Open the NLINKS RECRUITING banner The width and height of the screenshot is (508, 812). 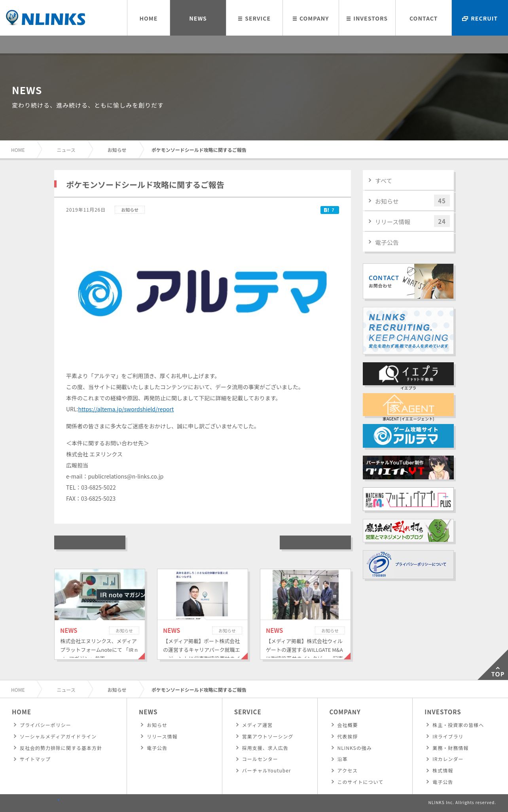click(408, 330)
